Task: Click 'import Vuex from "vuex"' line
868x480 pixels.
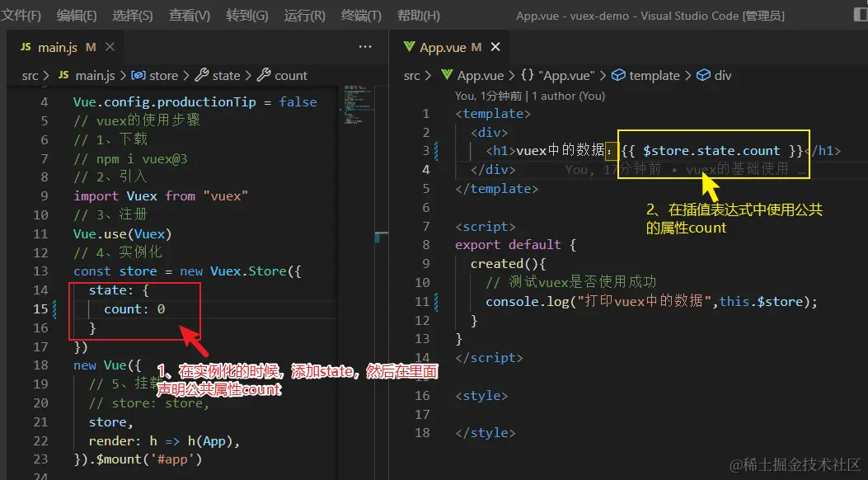Action: (161, 196)
